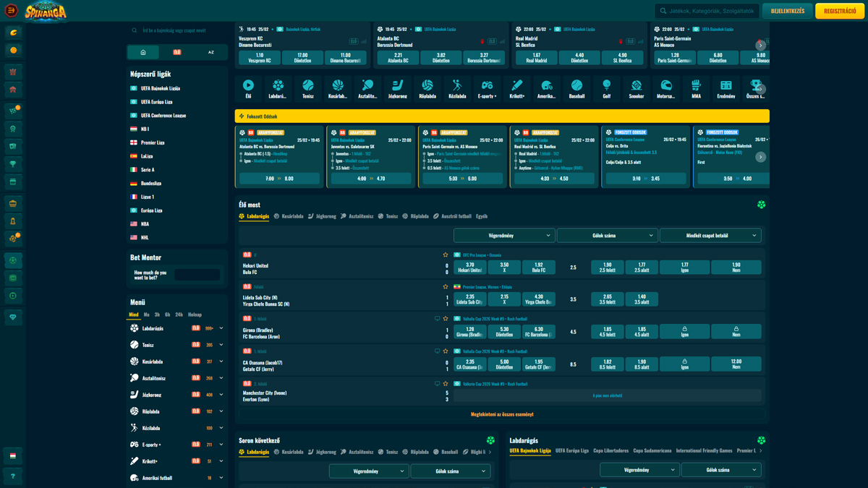Viewport: 868px width, 488px height.
Task: Select the 24h time filter tab
Action: coord(179,315)
